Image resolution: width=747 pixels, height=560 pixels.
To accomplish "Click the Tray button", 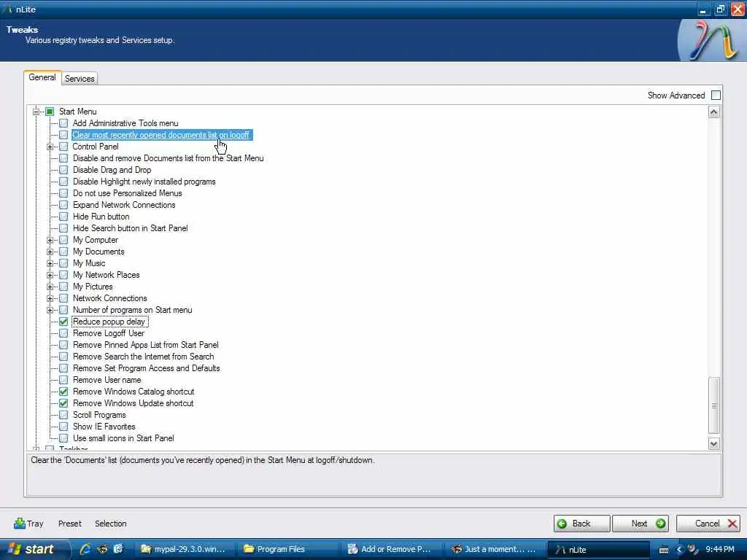I will [x=28, y=524].
